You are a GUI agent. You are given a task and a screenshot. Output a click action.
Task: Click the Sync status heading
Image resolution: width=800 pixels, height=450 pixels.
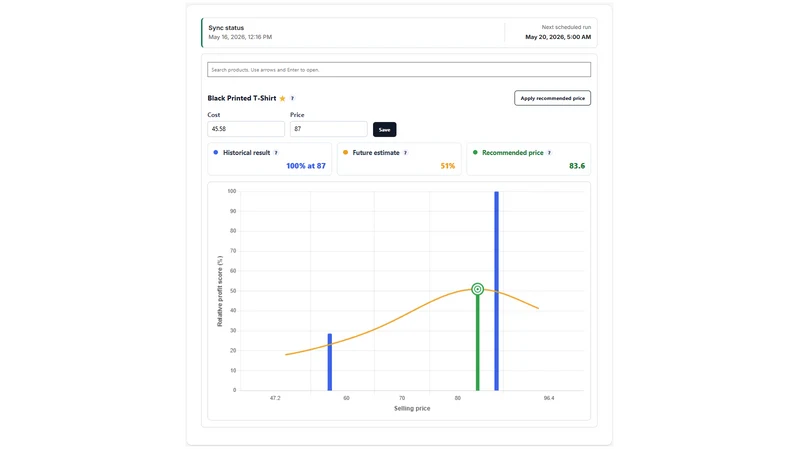click(x=226, y=28)
